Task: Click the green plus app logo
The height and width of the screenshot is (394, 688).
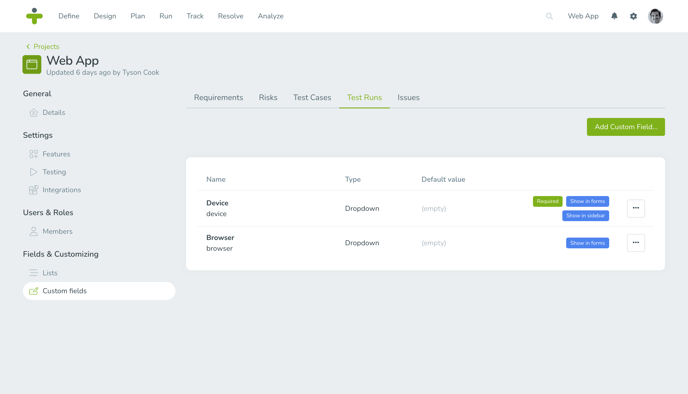Action: [34, 16]
